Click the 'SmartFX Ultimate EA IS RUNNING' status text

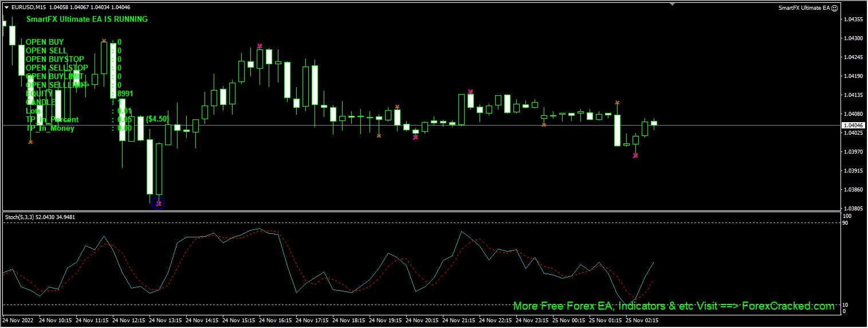pyautogui.click(x=87, y=19)
